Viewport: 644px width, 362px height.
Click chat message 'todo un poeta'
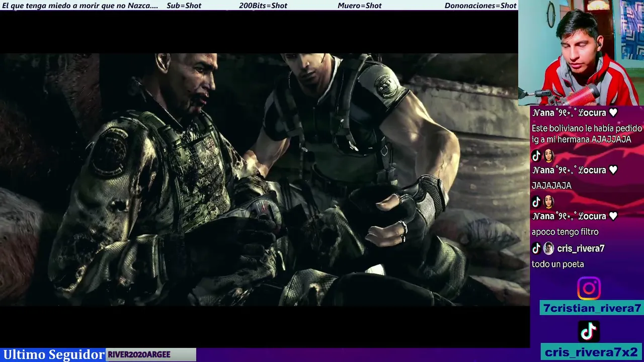tap(557, 264)
